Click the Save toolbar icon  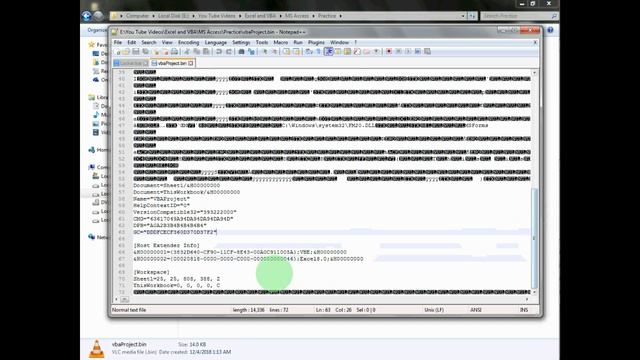(x=136, y=51)
